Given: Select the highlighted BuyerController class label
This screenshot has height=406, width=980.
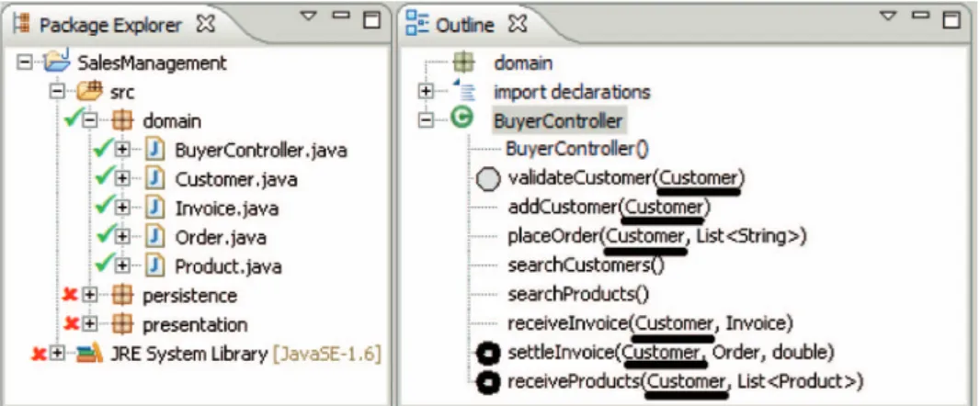Looking at the screenshot, I should (x=559, y=121).
